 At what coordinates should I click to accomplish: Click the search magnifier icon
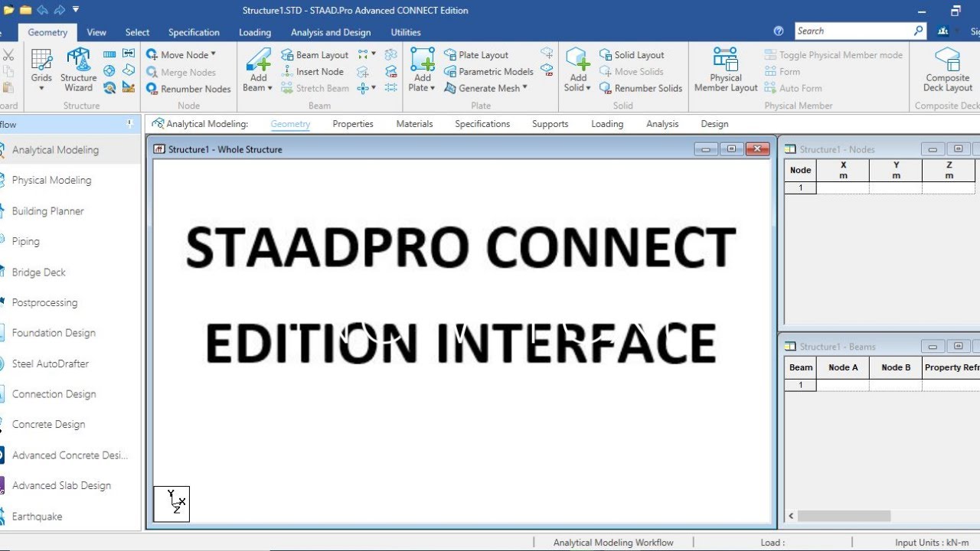918,31
